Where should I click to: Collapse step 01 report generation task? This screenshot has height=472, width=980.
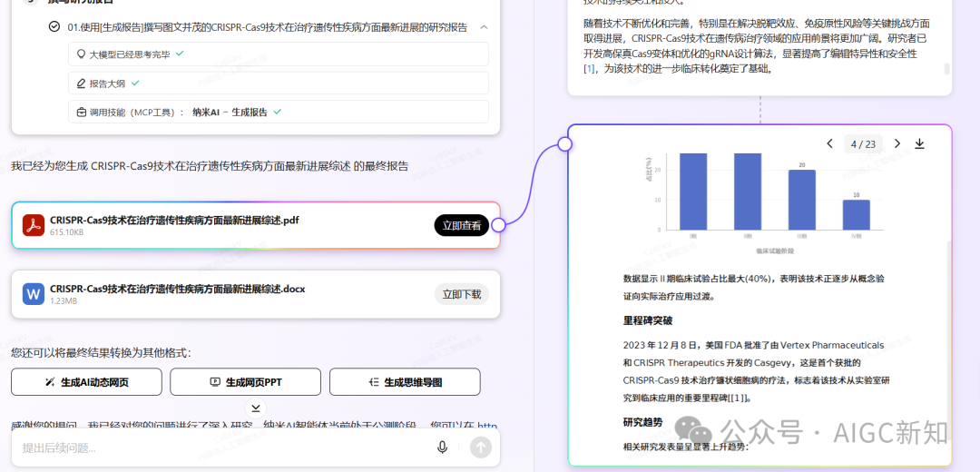[x=484, y=27]
